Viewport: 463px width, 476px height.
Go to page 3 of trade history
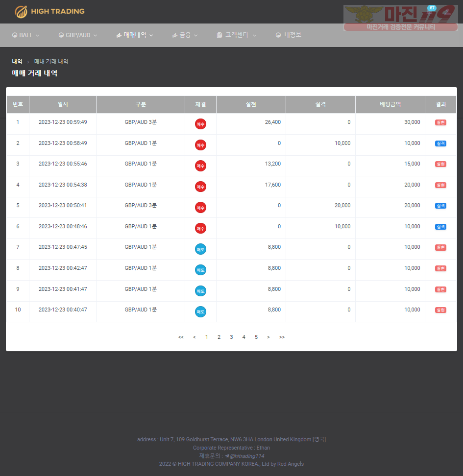pos(231,337)
